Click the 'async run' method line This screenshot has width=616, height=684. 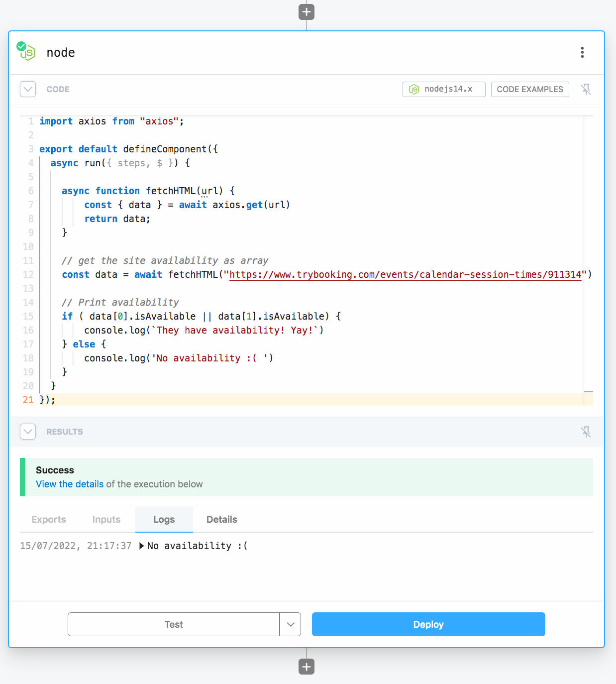[120, 163]
